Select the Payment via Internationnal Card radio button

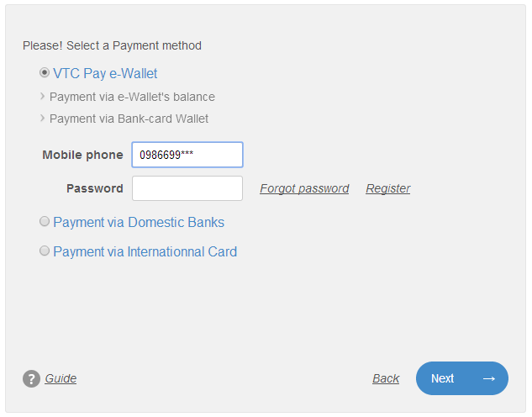click(x=44, y=251)
